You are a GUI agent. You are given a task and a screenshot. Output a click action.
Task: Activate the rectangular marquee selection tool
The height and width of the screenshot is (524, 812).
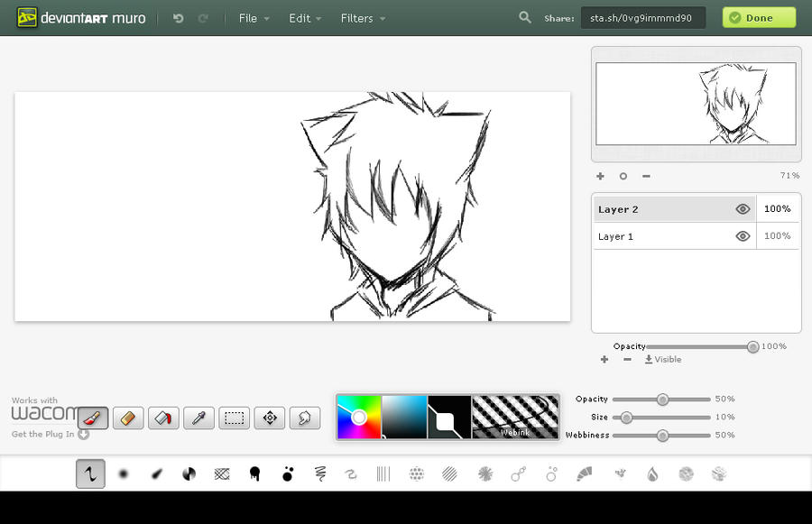(x=234, y=418)
